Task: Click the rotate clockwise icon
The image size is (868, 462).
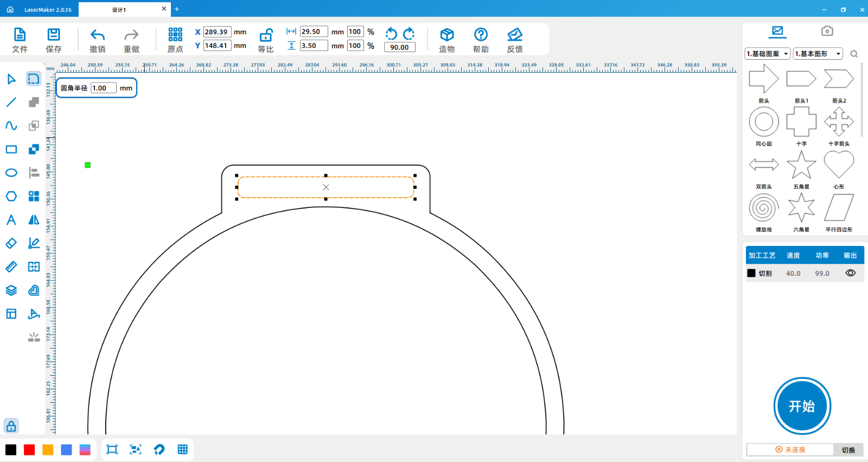Action: pyautogui.click(x=409, y=34)
